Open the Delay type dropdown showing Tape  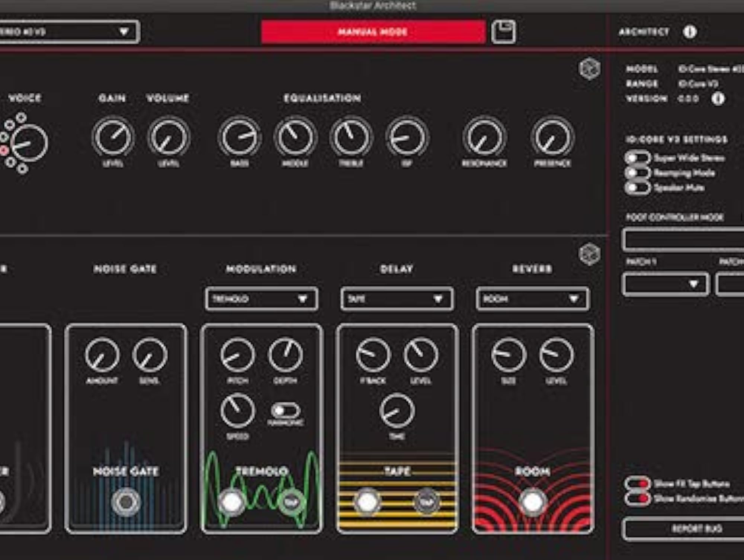(x=397, y=299)
